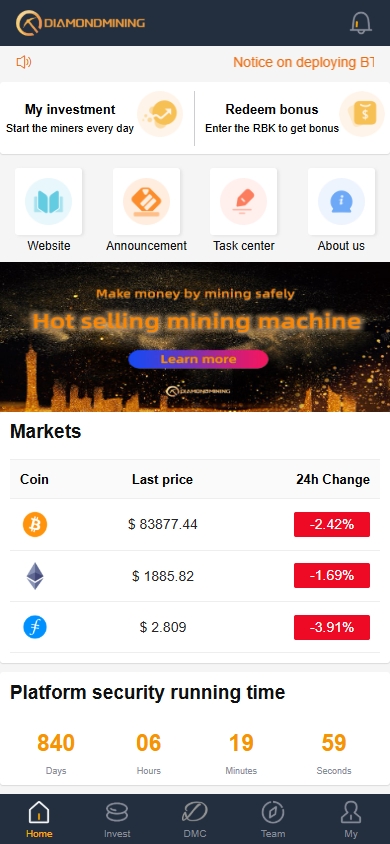The height and width of the screenshot is (844, 390).
Task: Click the Bitcoin coin icon
Action: pos(35,524)
